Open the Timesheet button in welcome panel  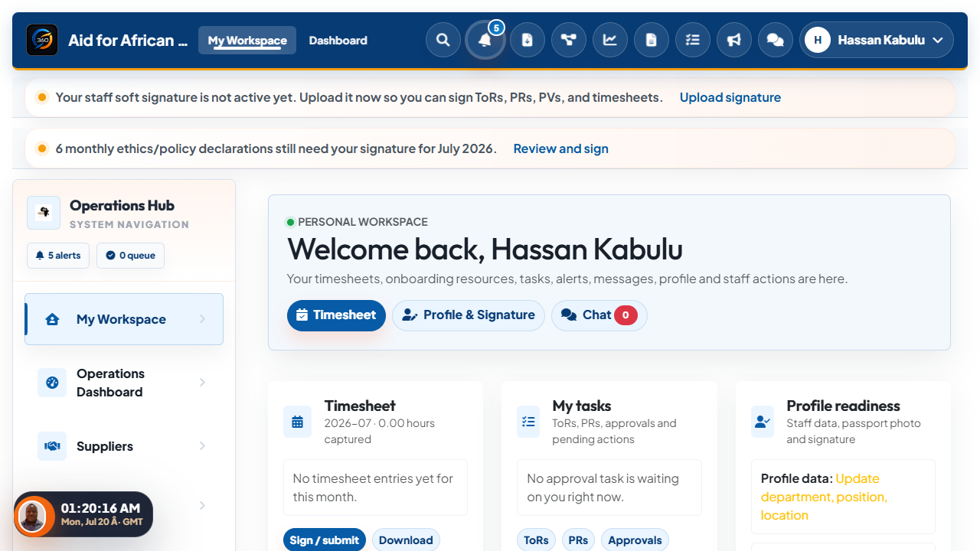pyautogui.click(x=336, y=315)
